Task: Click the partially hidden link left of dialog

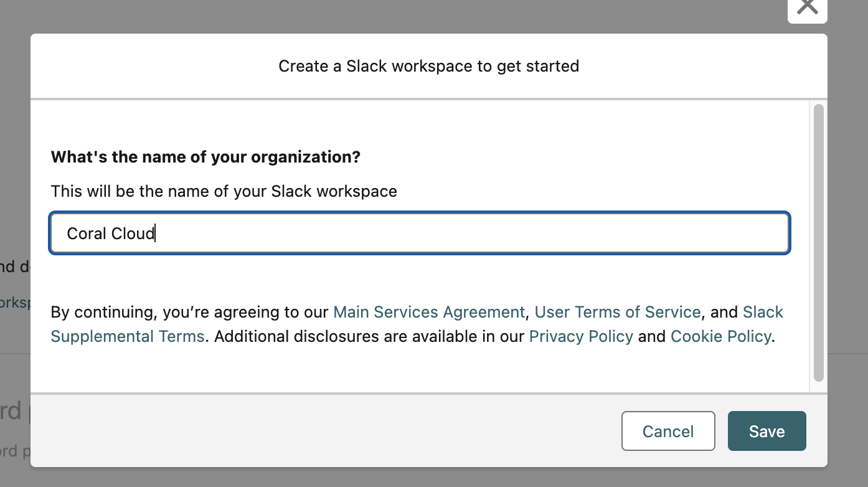Action: coord(15,303)
